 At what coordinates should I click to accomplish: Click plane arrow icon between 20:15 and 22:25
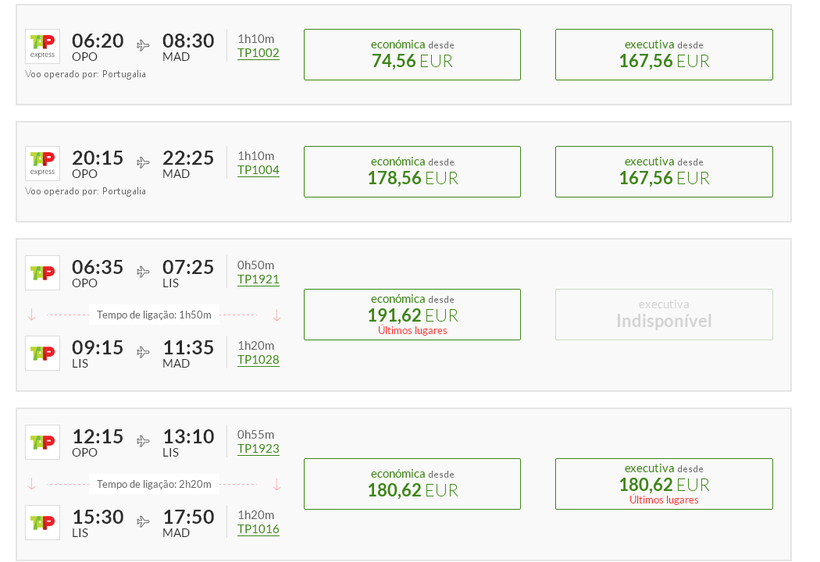(143, 162)
